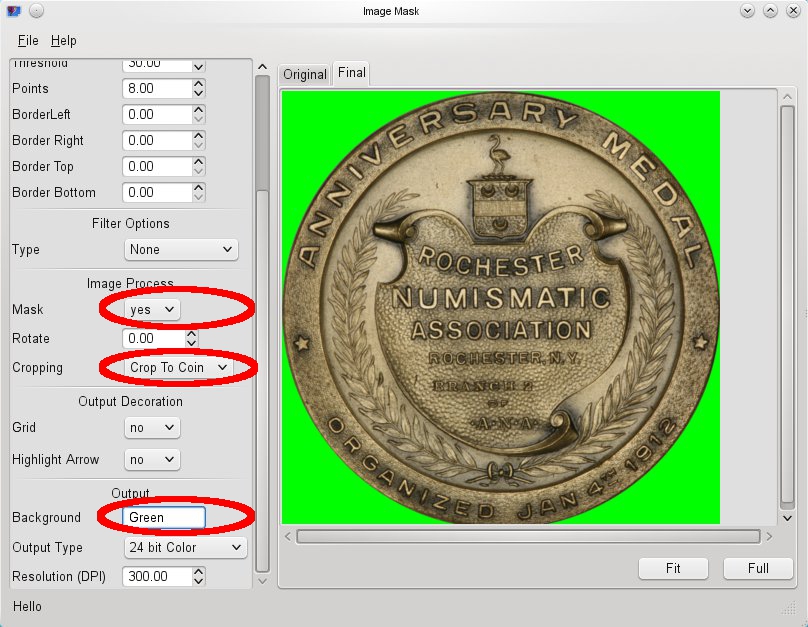Increase Rotate with the up arrow

tap(192, 333)
